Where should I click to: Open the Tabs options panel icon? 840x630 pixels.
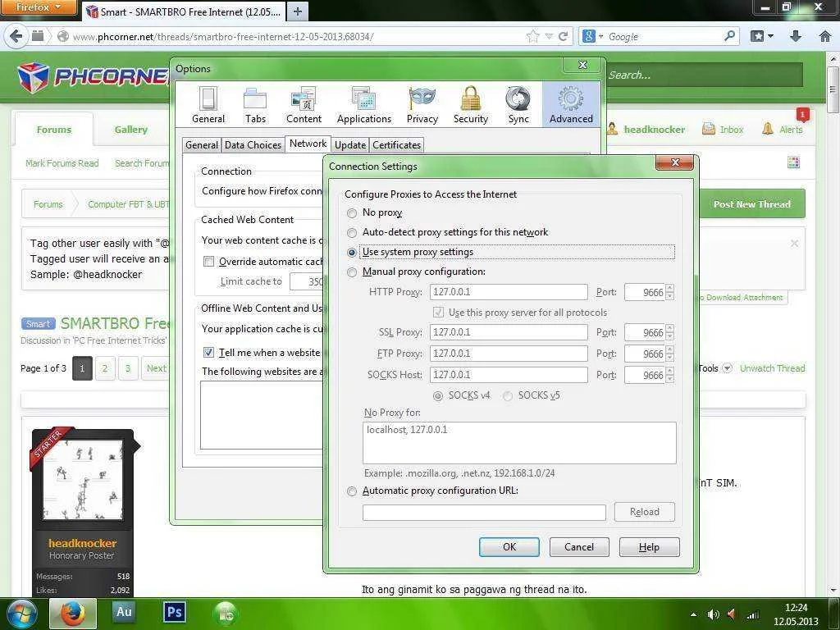point(255,105)
